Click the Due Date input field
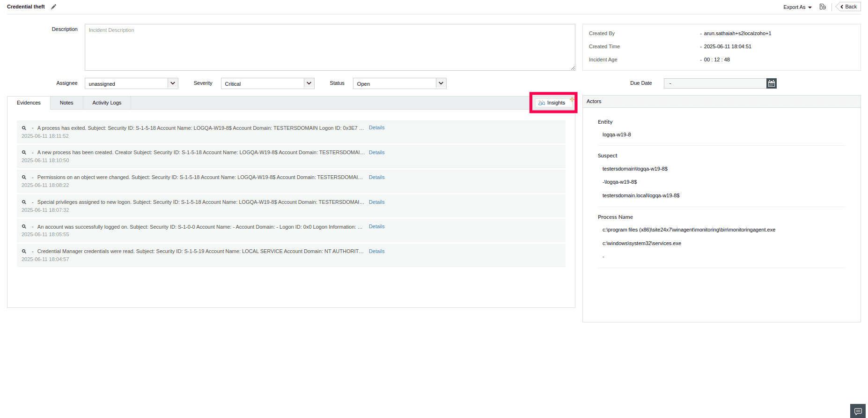This screenshot has width=868, height=418. point(715,83)
